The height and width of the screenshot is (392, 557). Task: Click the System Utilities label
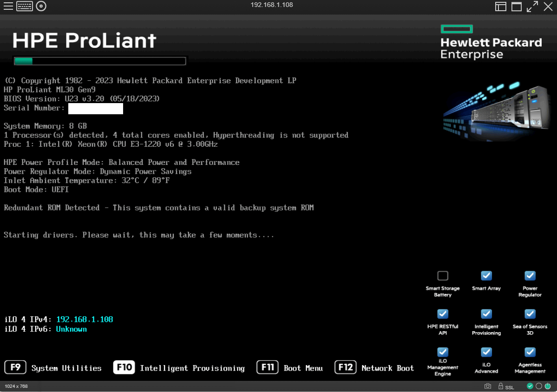[x=66, y=368]
